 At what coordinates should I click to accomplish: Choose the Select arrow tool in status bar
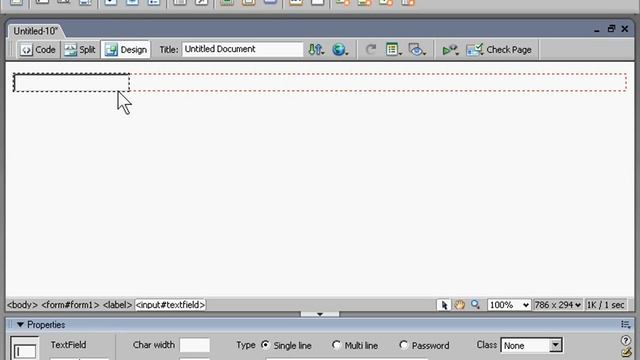[x=444, y=305]
